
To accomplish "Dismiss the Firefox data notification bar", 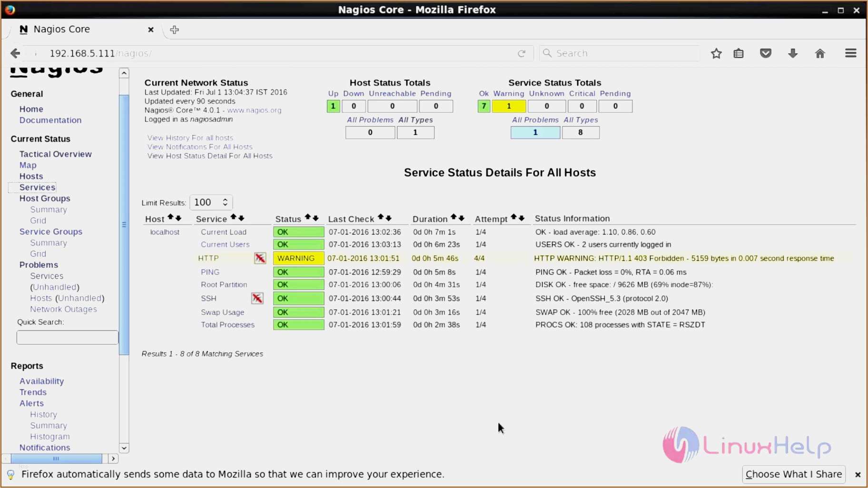I will point(858,475).
